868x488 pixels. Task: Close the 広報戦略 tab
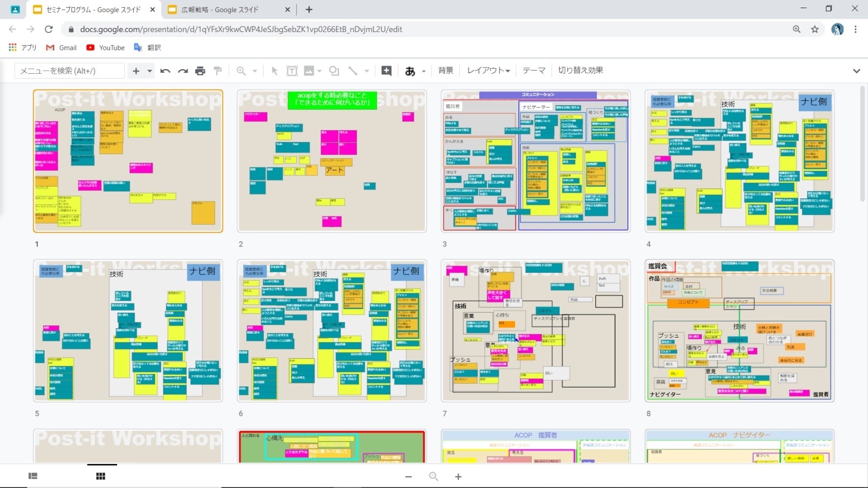287,10
